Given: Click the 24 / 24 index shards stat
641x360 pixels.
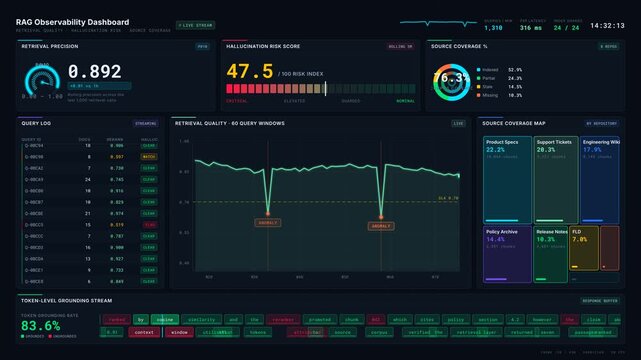Looking at the screenshot, I should point(566,28).
